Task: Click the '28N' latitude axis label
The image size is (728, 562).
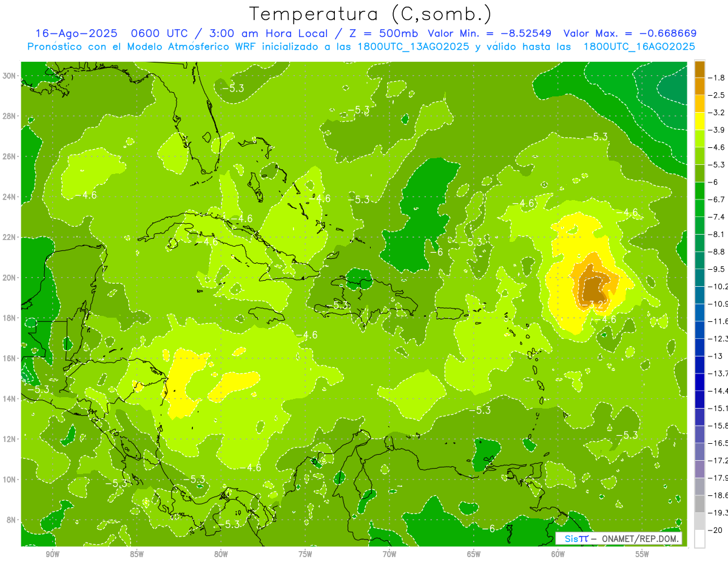Action: (x=10, y=116)
